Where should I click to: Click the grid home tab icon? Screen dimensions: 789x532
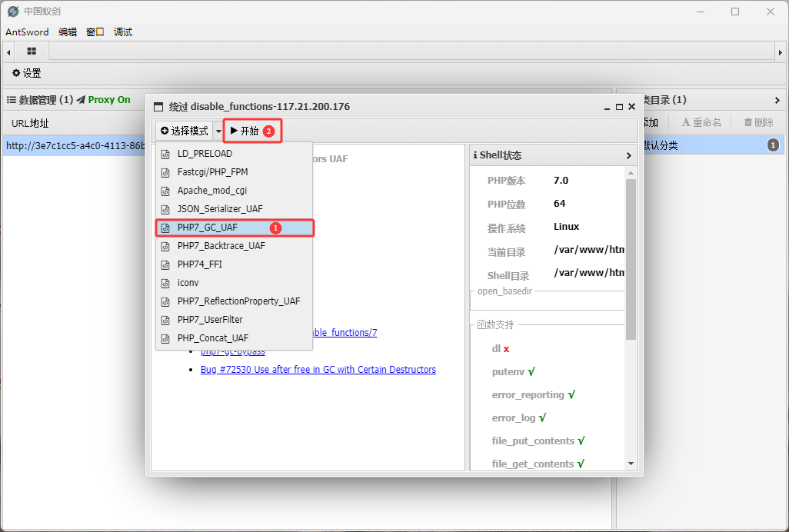click(x=32, y=52)
